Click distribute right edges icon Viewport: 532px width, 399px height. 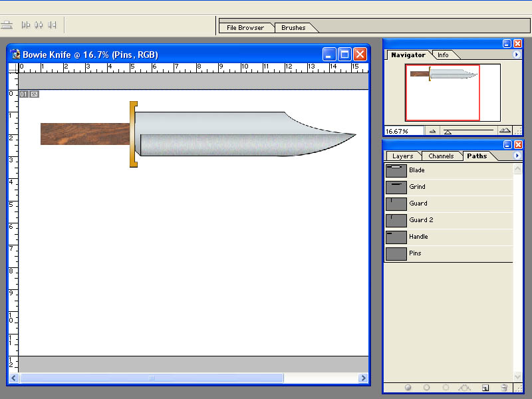pyautogui.click(x=52, y=25)
